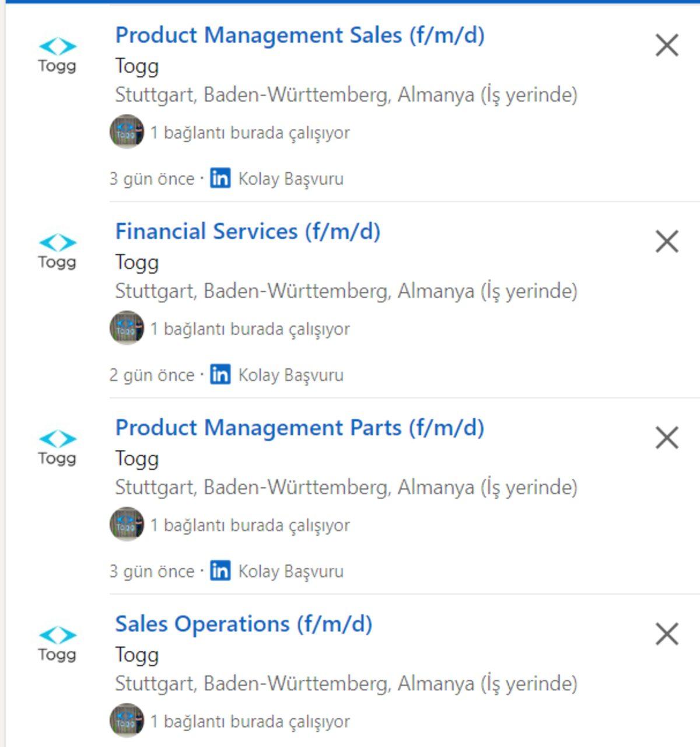Click Togg logo beside Financial Services
Screen dimensions: 700x747
tap(57, 252)
